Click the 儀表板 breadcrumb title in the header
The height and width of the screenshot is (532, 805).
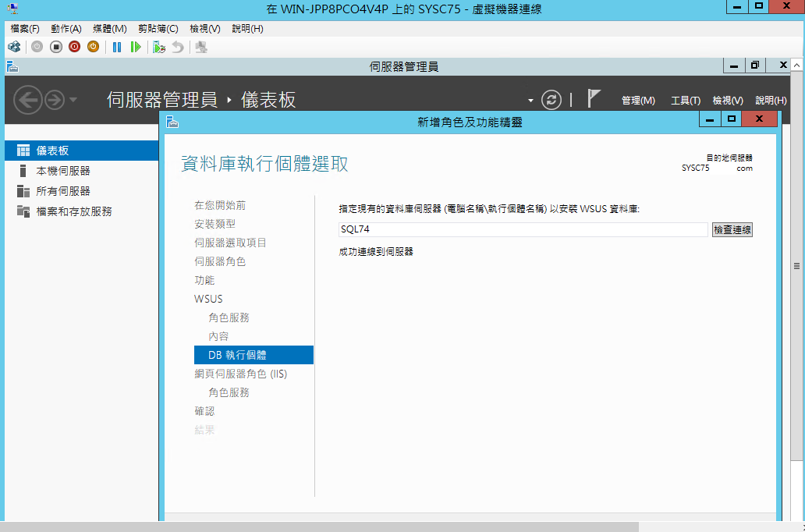click(268, 100)
